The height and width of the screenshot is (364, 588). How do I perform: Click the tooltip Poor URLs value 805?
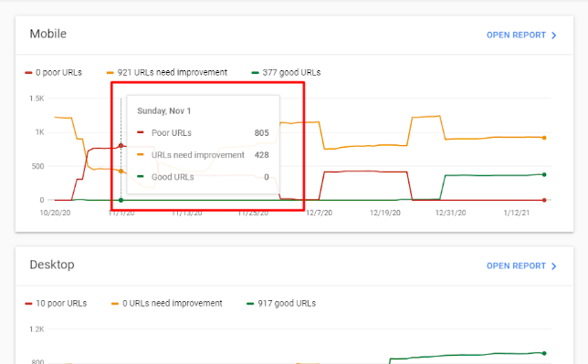click(x=261, y=132)
